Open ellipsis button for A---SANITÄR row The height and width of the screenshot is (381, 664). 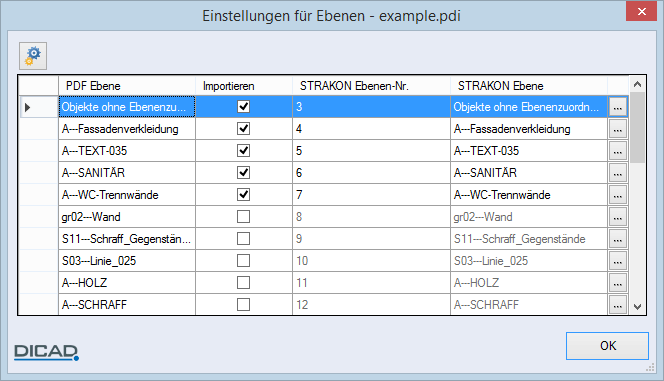coord(618,173)
